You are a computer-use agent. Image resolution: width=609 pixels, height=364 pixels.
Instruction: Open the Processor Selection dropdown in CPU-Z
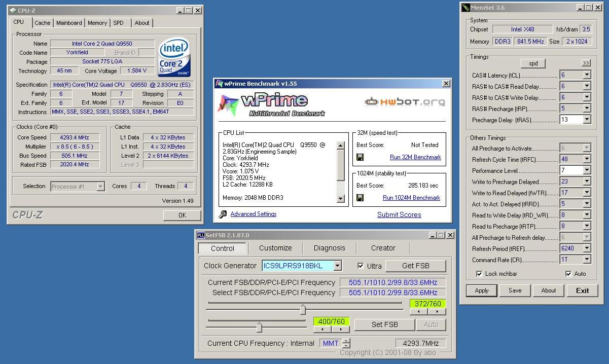pos(100,187)
